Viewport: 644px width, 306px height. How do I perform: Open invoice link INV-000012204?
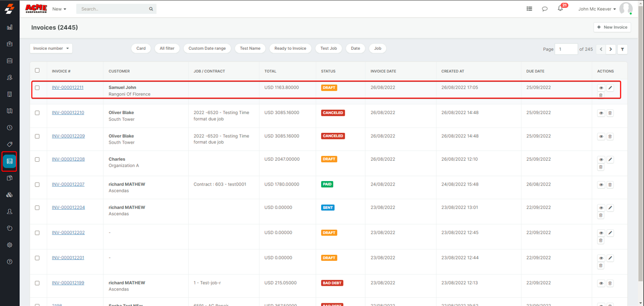[68, 207]
